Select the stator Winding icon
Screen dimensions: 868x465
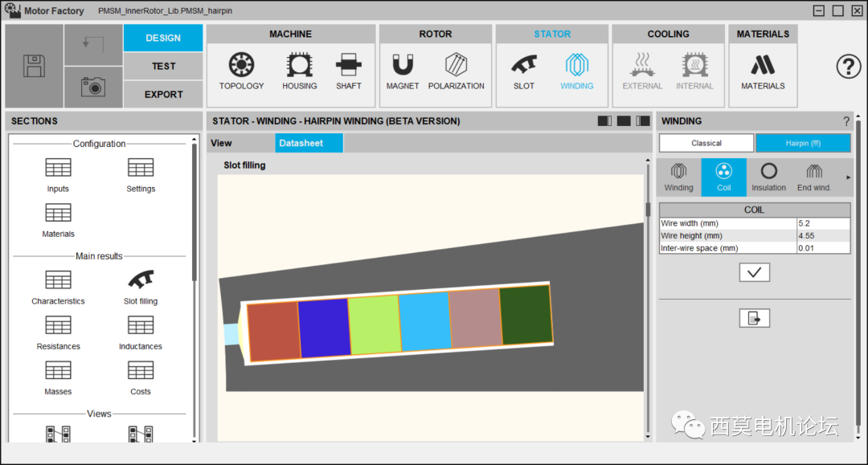pyautogui.click(x=577, y=71)
